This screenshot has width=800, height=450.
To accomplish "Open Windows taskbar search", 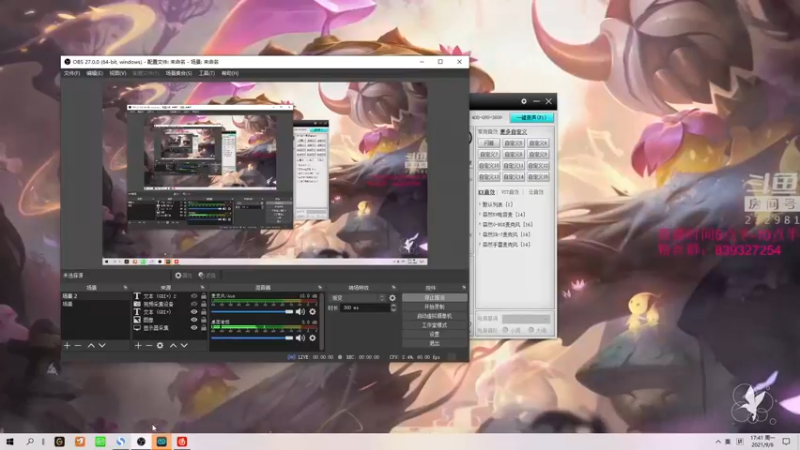I will (x=30, y=441).
